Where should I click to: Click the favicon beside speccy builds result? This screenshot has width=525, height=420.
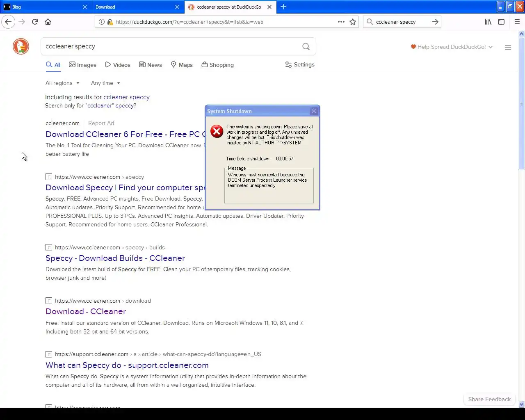[49, 247]
